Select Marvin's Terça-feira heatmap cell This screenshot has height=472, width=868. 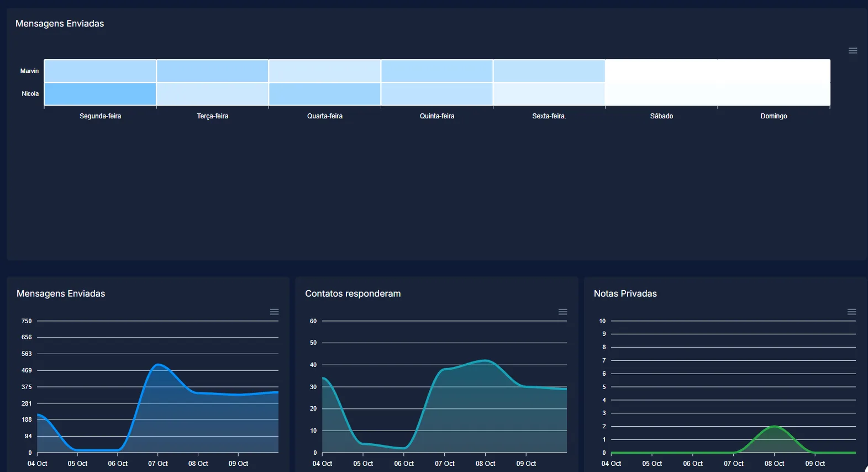[213, 71]
